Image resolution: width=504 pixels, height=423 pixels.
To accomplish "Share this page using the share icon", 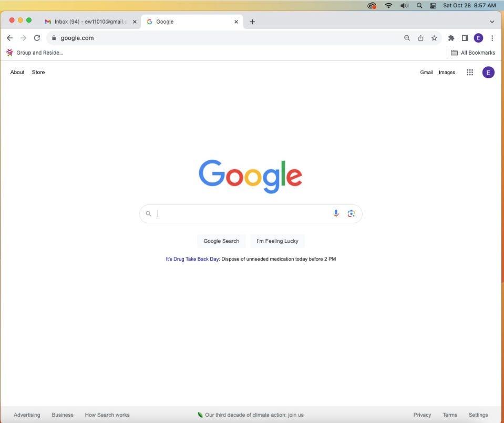I will click(420, 38).
